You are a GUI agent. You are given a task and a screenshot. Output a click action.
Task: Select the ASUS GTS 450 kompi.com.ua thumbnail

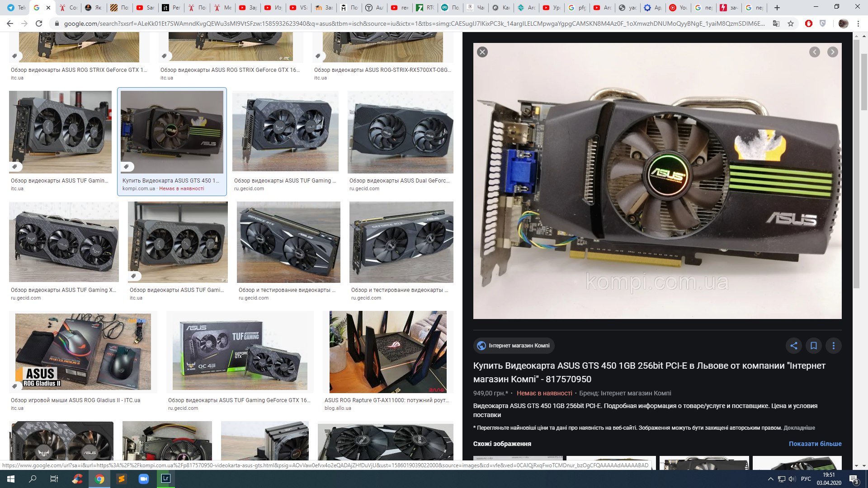click(x=172, y=132)
